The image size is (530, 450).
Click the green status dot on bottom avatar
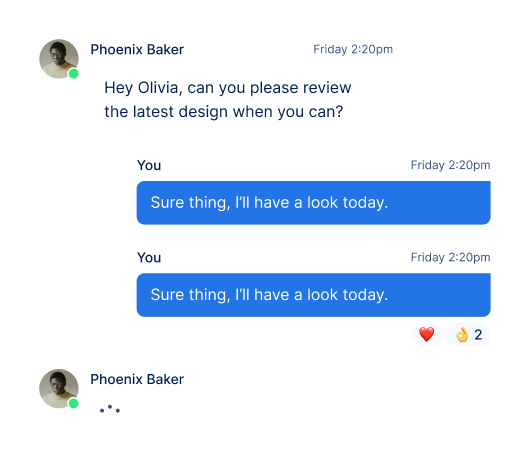(74, 403)
